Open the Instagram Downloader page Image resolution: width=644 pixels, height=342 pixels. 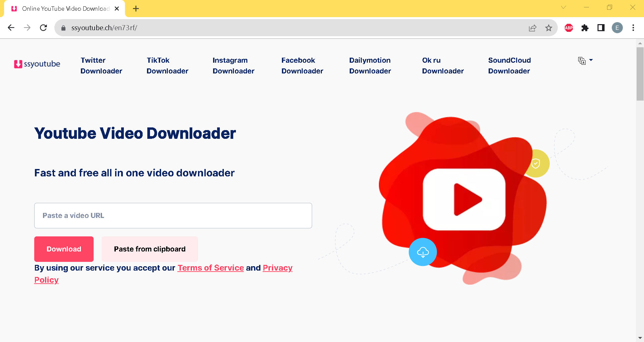pyautogui.click(x=233, y=65)
